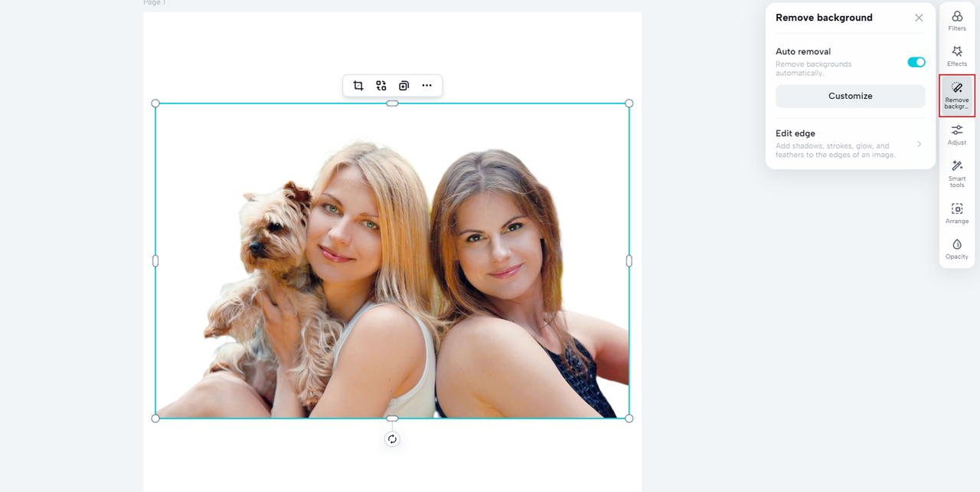The width and height of the screenshot is (980, 492).
Task: Select the Remove background tool
Action: click(x=957, y=96)
